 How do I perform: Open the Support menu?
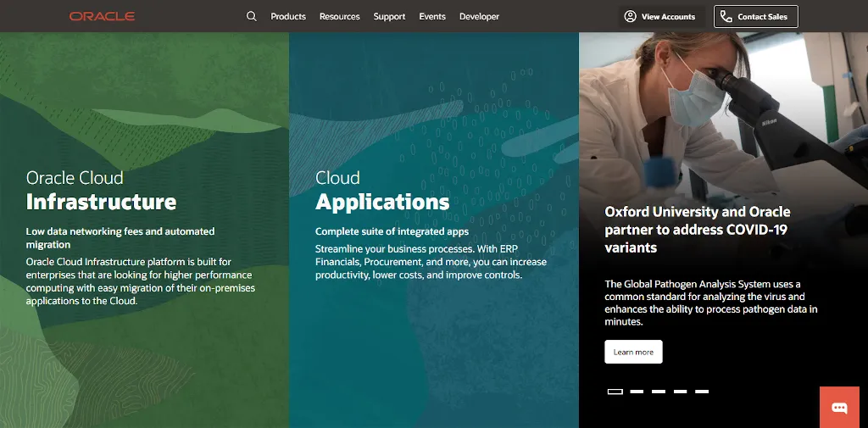389,17
